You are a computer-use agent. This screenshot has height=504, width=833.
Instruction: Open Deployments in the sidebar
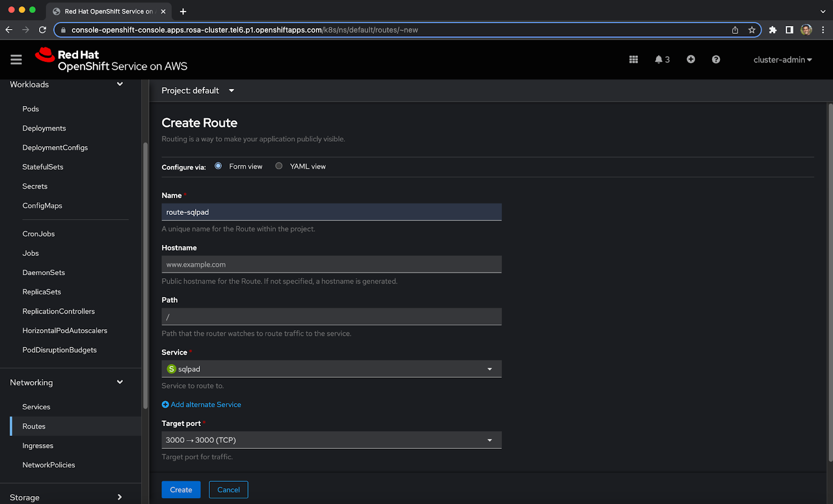44,128
